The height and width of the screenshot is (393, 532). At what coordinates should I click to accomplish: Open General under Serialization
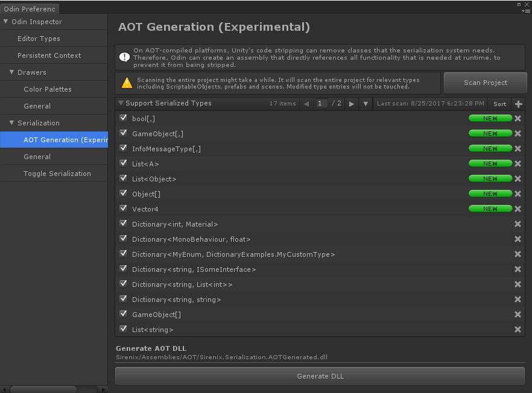(x=54, y=157)
